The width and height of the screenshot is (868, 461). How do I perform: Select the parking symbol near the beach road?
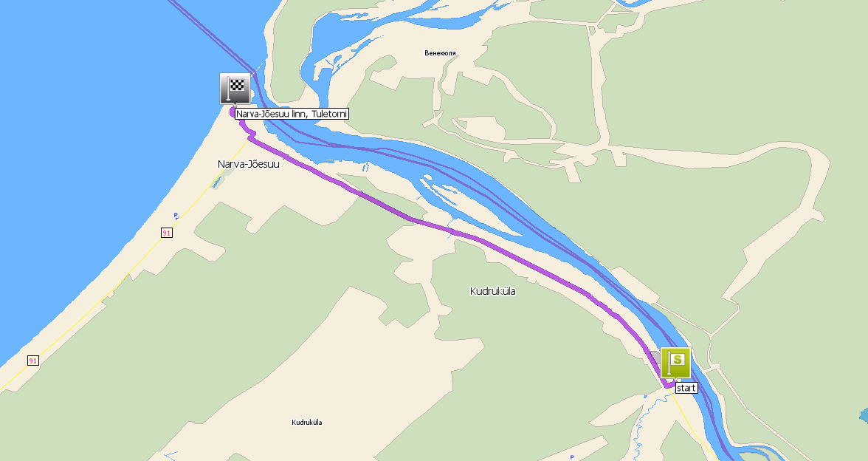pyautogui.click(x=176, y=216)
